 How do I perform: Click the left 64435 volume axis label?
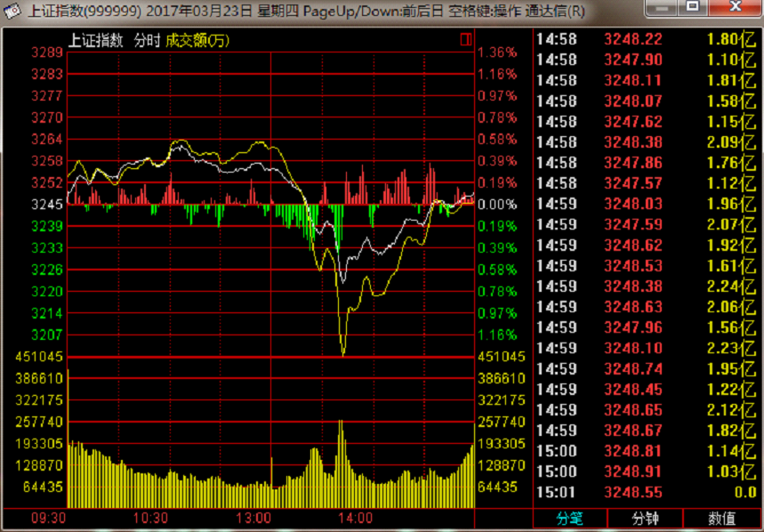(x=44, y=488)
